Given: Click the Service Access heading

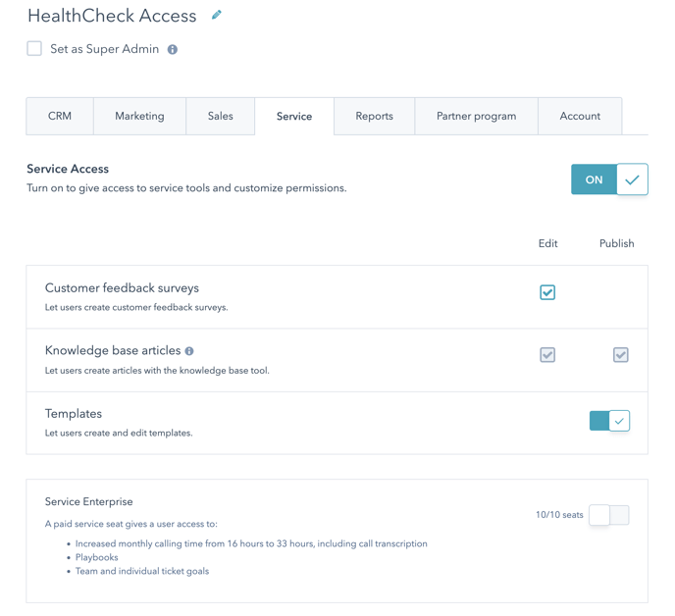Looking at the screenshot, I should (68, 169).
